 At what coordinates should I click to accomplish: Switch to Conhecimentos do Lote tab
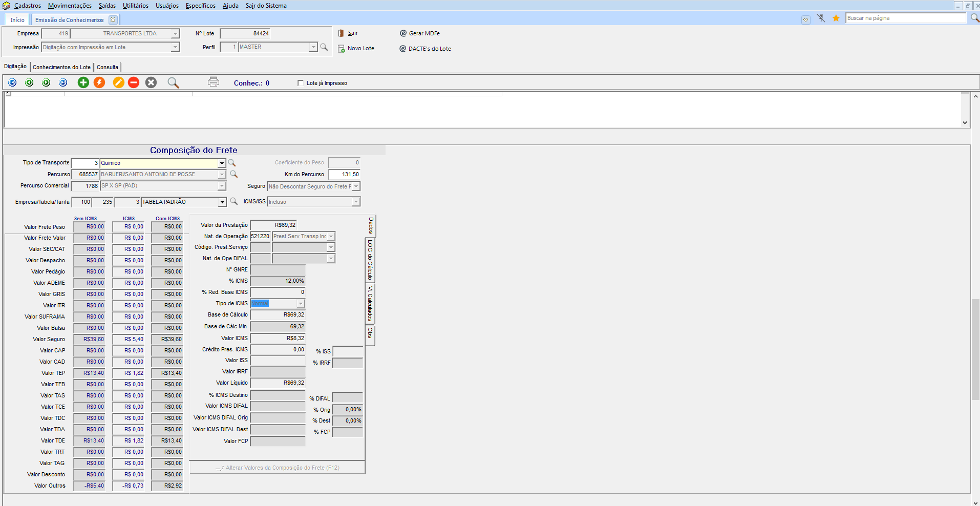tap(61, 67)
